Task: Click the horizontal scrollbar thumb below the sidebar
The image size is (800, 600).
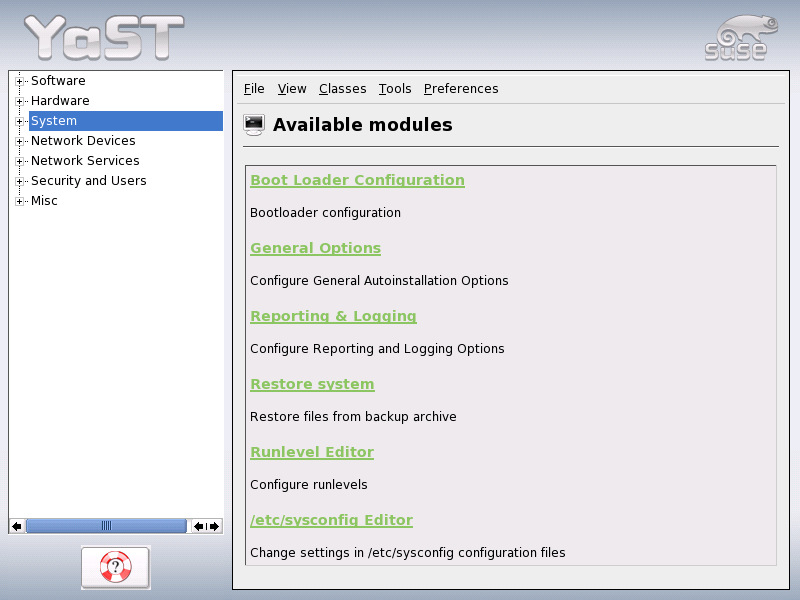Action: [x=106, y=526]
